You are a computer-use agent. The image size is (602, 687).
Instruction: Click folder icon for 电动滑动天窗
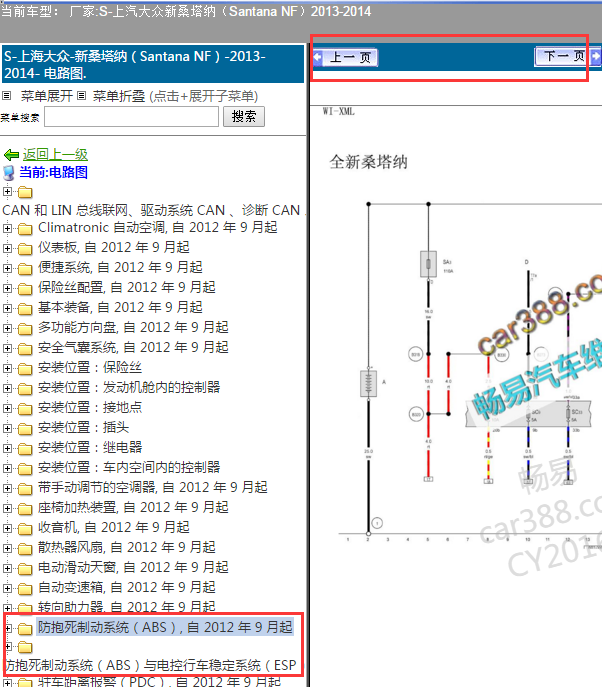tap(25, 569)
